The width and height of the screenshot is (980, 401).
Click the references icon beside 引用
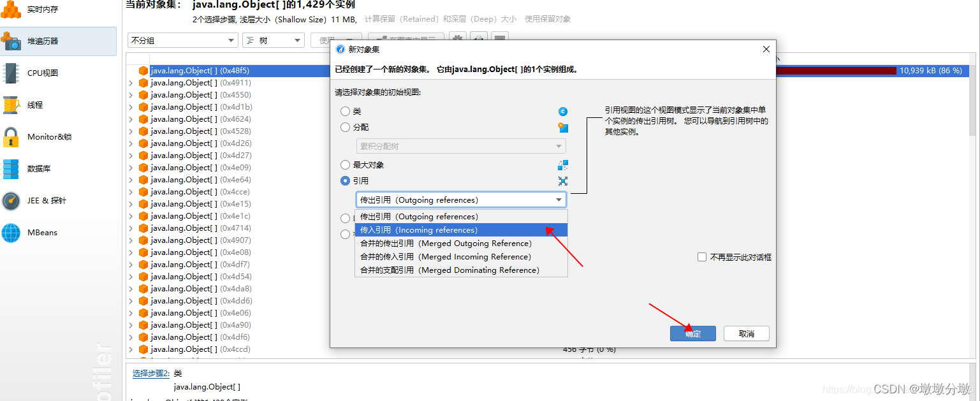pyautogui.click(x=562, y=181)
